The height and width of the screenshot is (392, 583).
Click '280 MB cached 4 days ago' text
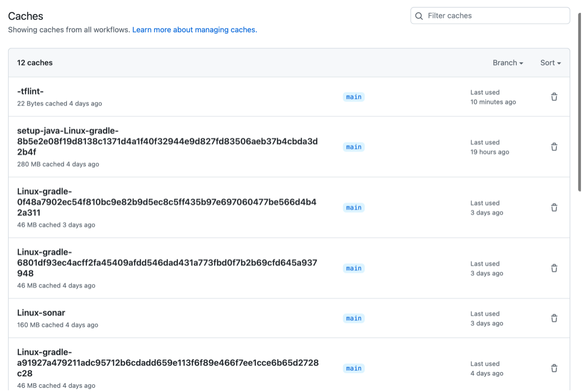(x=58, y=164)
